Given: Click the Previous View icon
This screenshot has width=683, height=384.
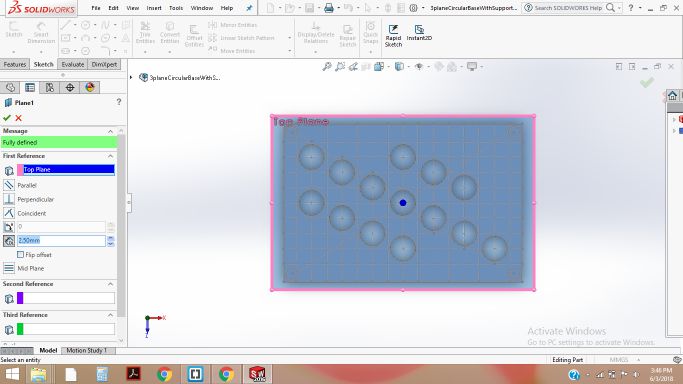Looking at the screenshot, I should [353, 67].
